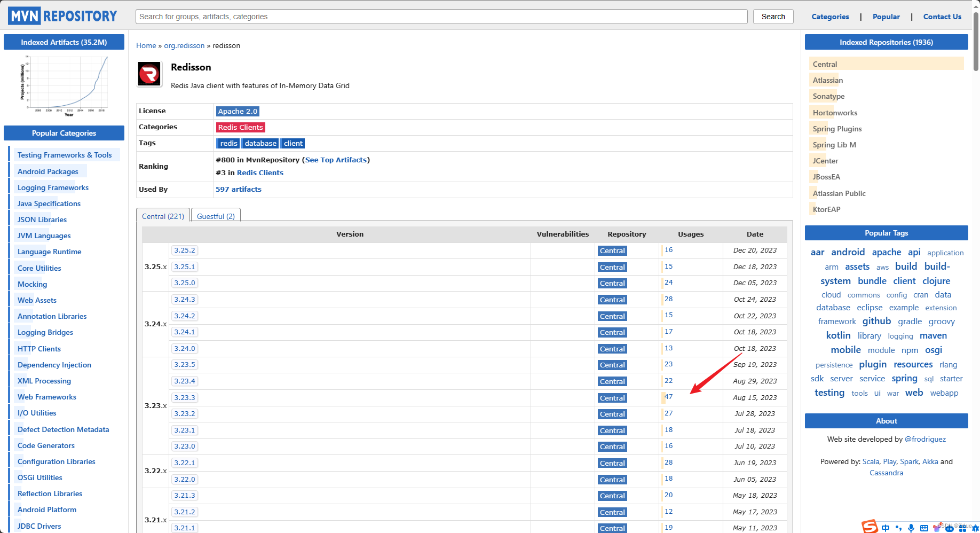Switch to the Guestful (2) tab
The image size is (980, 533).
pyautogui.click(x=216, y=216)
